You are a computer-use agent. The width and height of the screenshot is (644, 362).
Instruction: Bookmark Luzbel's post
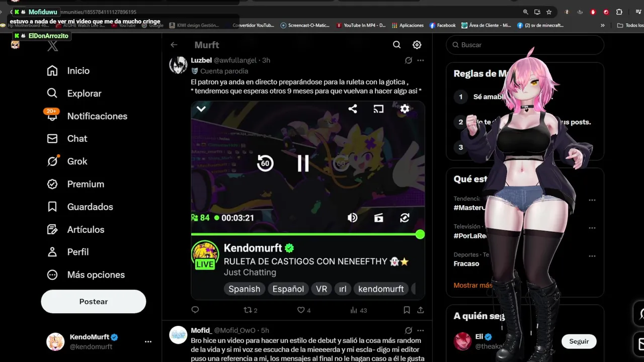407,310
